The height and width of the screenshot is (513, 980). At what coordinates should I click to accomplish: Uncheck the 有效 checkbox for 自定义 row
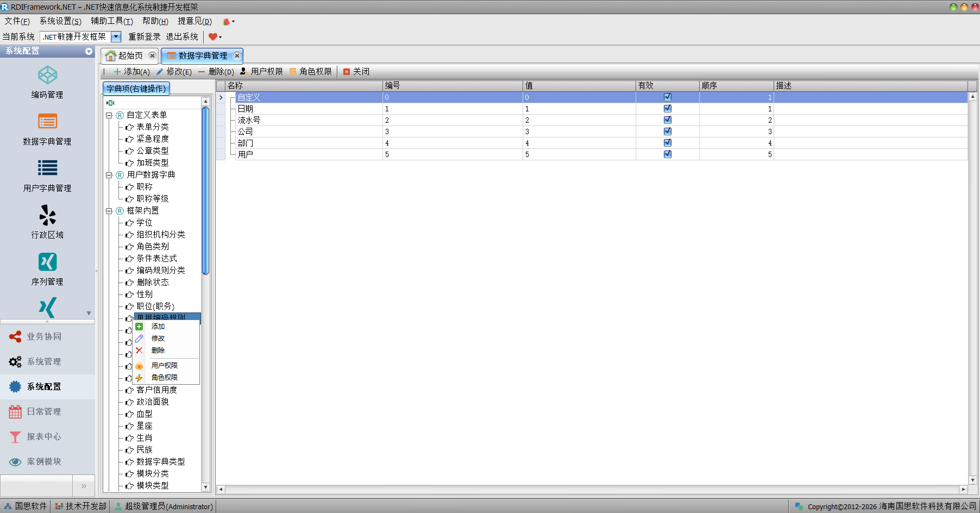click(667, 97)
